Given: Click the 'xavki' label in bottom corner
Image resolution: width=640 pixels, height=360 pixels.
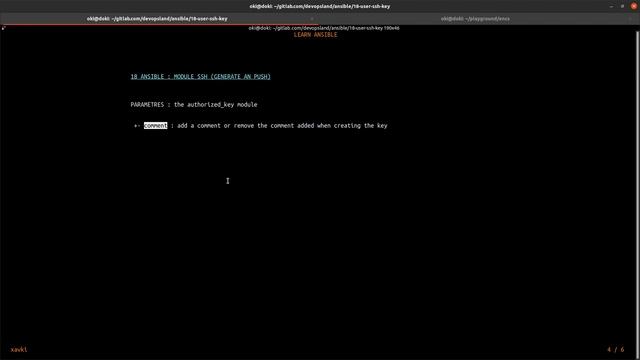Looking at the screenshot, I should coord(19,350).
